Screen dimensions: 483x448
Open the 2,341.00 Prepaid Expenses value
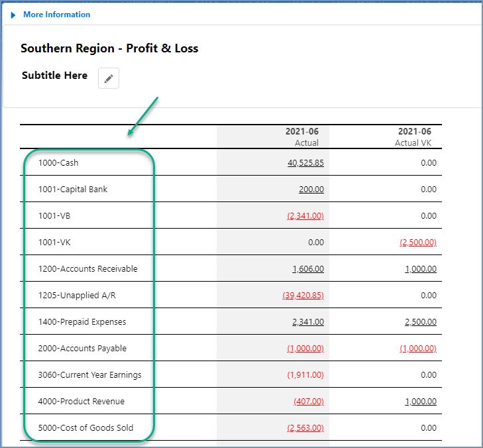[x=308, y=321]
